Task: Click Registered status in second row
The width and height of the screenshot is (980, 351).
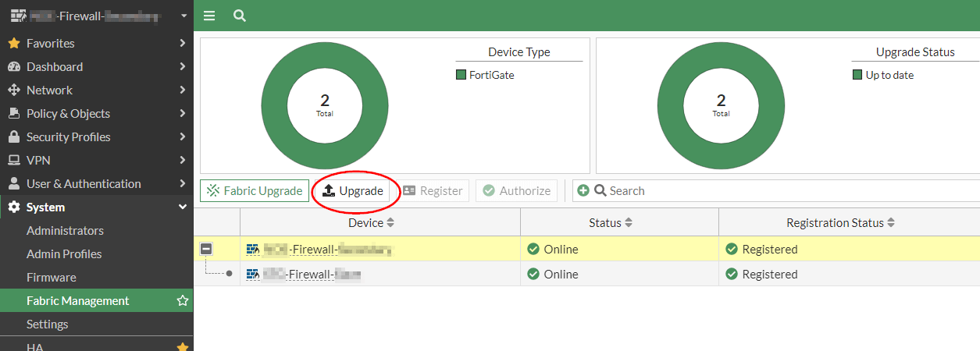Action: (x=761, y=274)
